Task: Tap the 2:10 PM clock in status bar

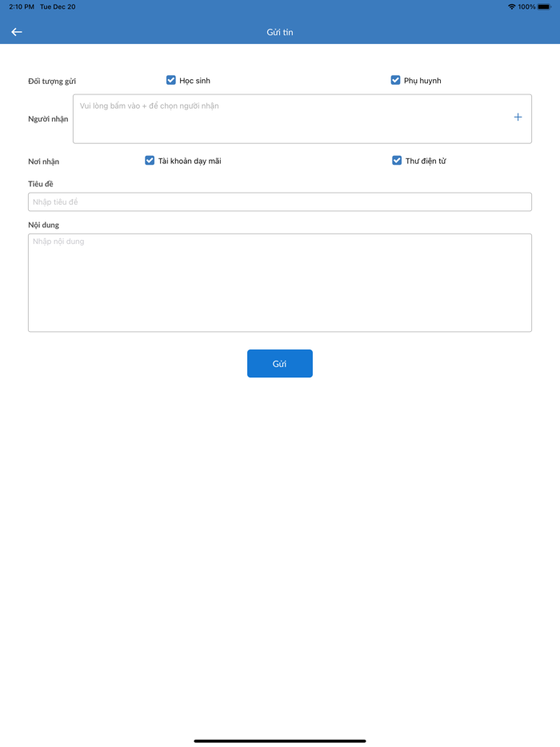Action: pyautogui.click(x=22, y=6)
